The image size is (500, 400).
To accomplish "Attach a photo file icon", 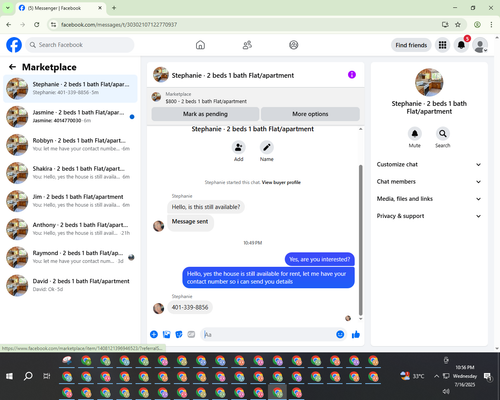I will (x=166, y=334).
